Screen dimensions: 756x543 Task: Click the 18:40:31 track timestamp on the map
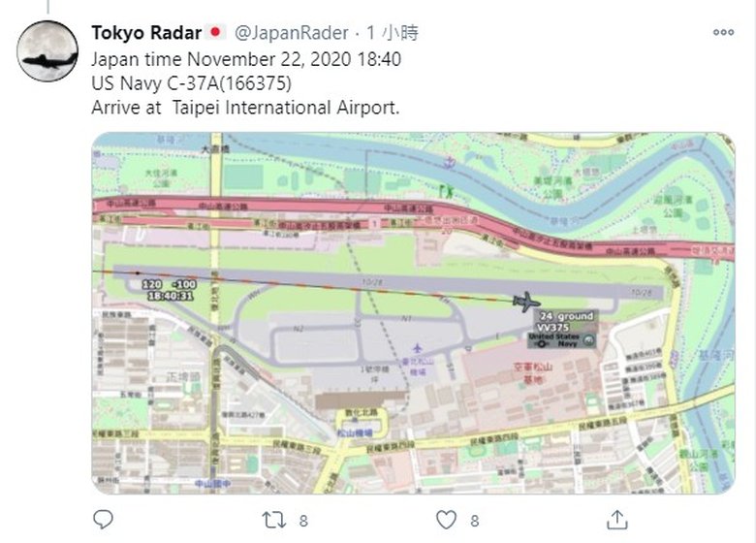pyautogui.click(x=170, y=296)
